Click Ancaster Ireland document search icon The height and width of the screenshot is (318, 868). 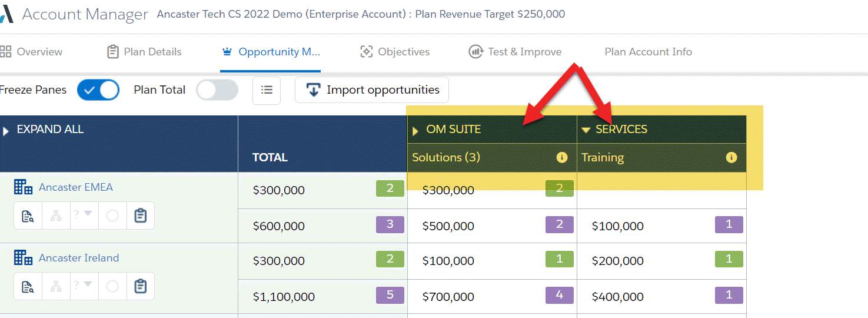coord(28,287)
